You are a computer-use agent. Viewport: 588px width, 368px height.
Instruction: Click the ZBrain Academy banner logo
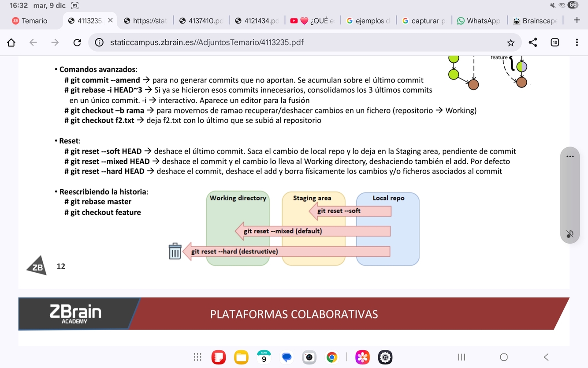point(75,314)
